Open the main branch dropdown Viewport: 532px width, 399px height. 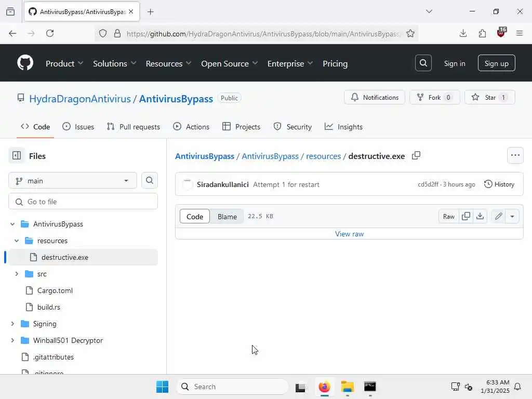[x=73, y=180]
